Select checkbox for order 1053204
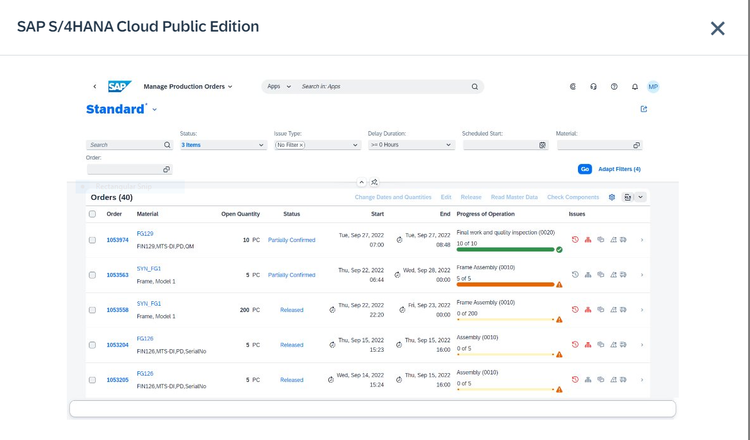Screen dimensions: 750x440 92,345
